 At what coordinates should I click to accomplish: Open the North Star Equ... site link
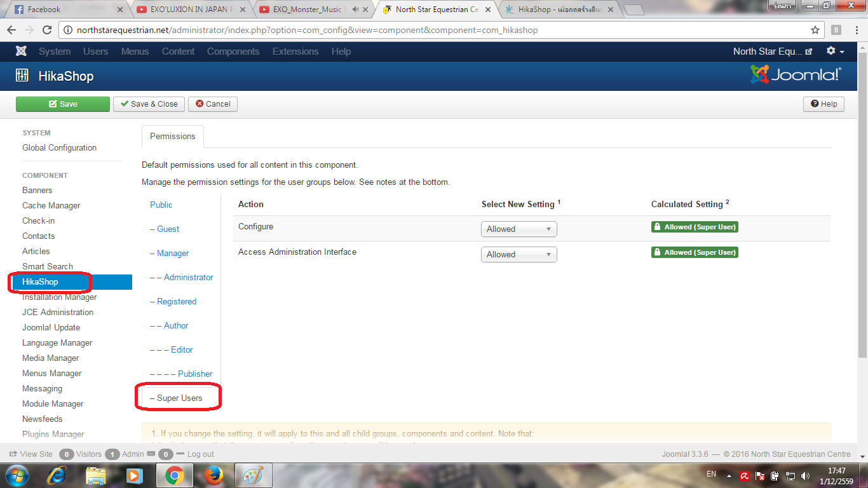tap(773, 51)
